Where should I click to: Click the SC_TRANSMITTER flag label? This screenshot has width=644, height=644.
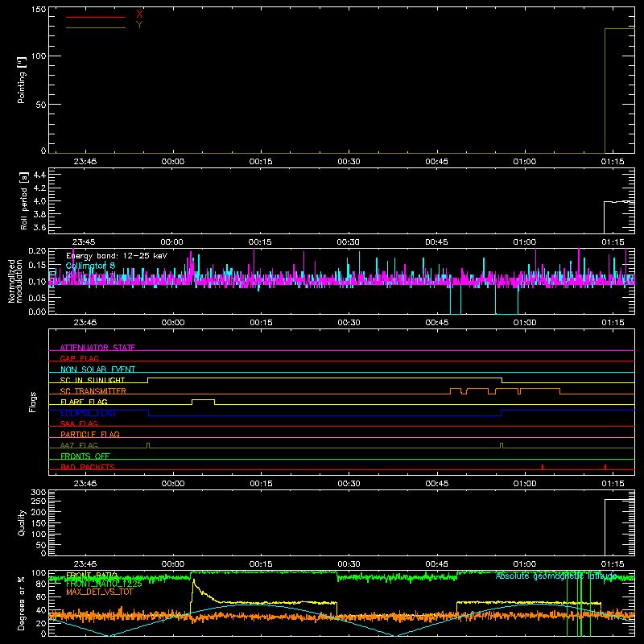93,390
